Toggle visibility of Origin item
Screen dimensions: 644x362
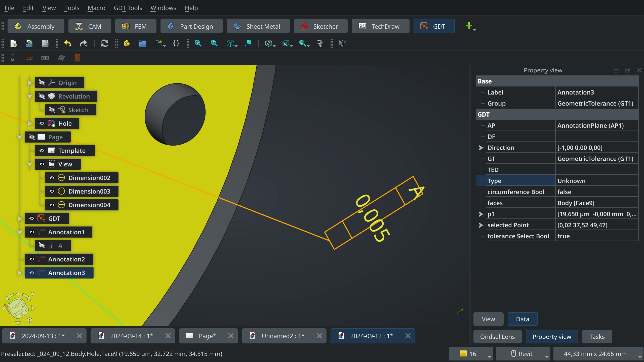point(42,83)
